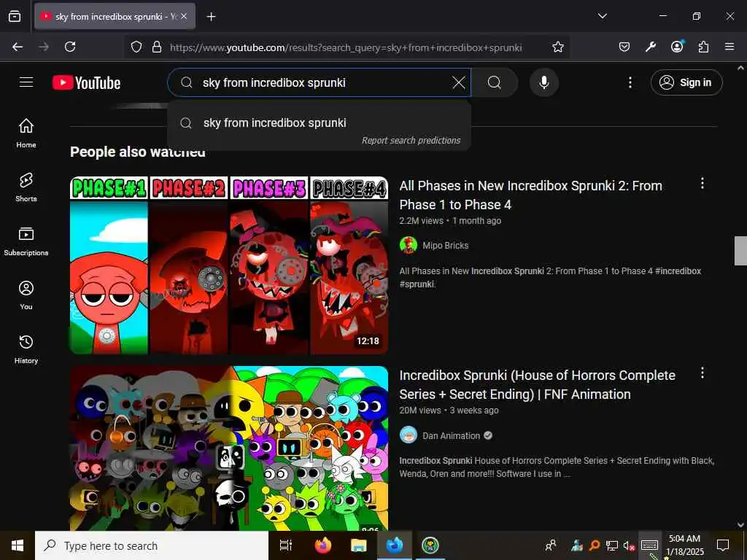This screenshot has height=560, width=747.
Task: Close the sky from incredibox sprunki tab
Action: [x=184, y=16]
